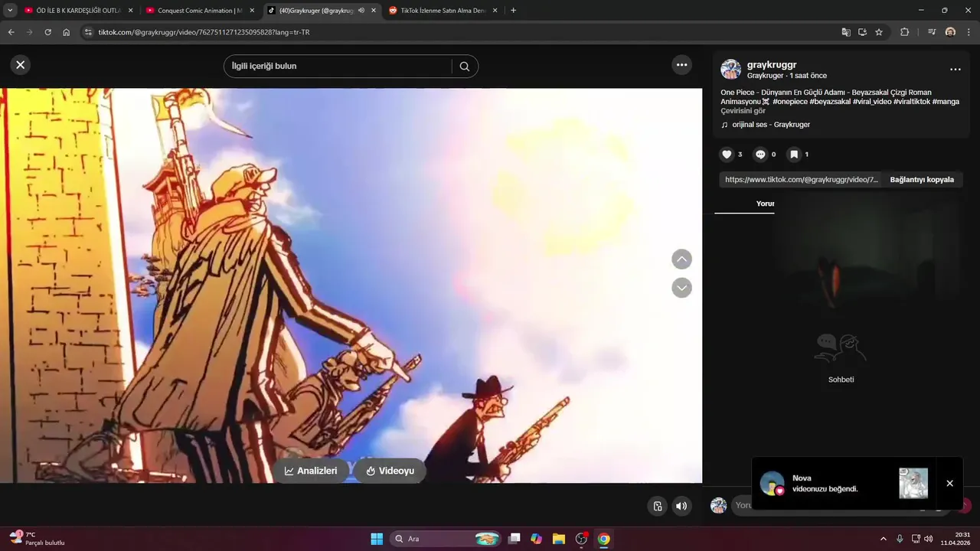Go to next video with down chevron

(x=681, y=288)
